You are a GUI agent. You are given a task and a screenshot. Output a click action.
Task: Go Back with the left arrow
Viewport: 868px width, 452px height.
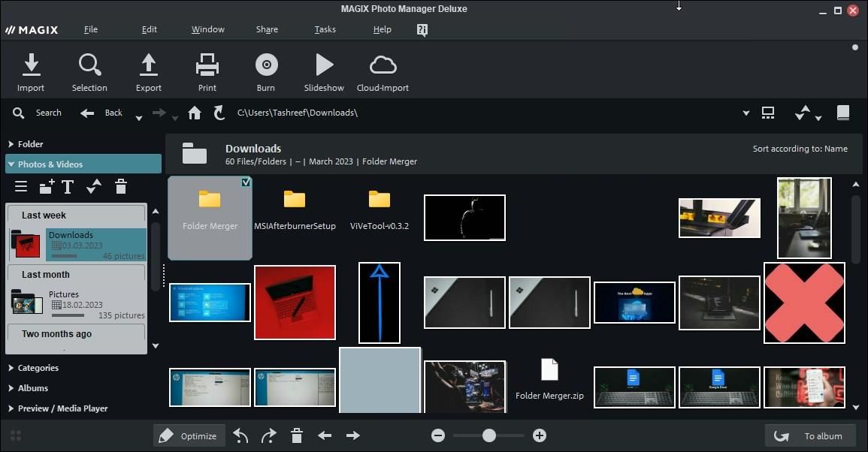87,113
